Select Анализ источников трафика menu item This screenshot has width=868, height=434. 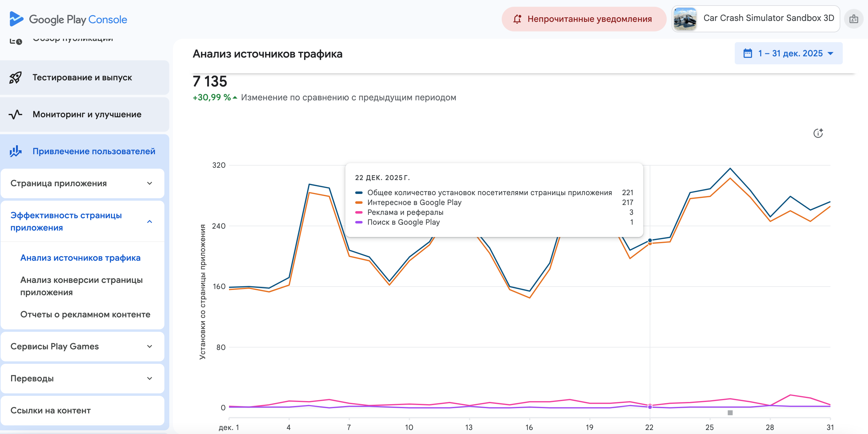coord(80,258)
